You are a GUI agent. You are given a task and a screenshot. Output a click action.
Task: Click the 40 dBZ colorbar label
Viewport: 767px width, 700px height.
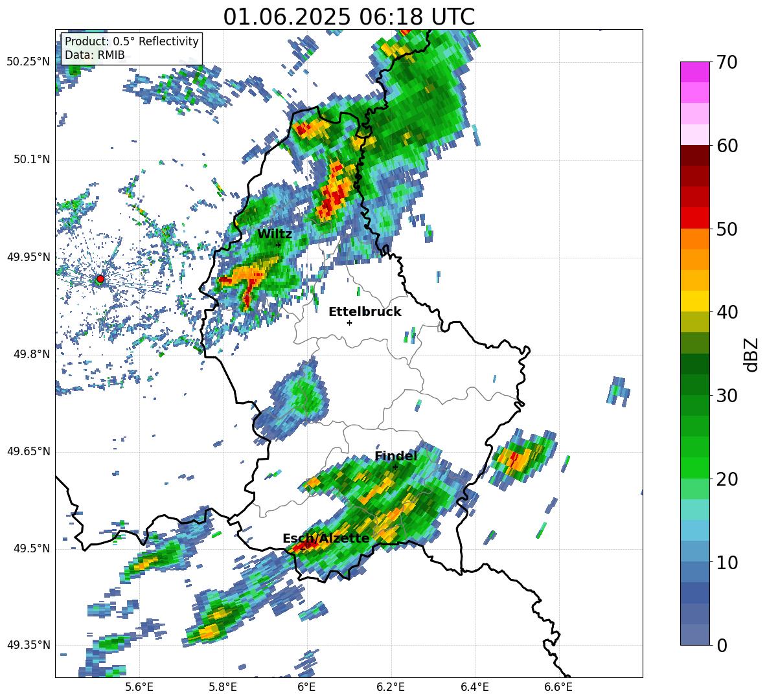pos(727,312)
